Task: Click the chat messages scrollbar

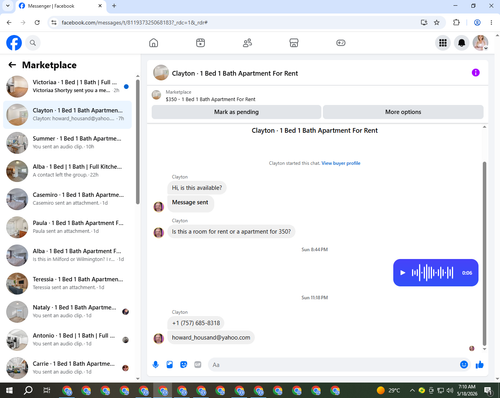Action: [x=484, y=253]
